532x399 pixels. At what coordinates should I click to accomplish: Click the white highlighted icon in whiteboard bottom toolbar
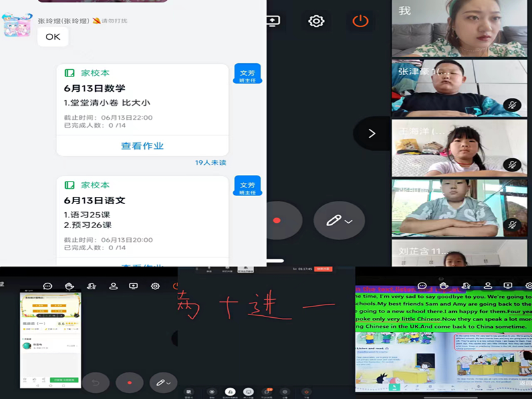click(230, 392)
